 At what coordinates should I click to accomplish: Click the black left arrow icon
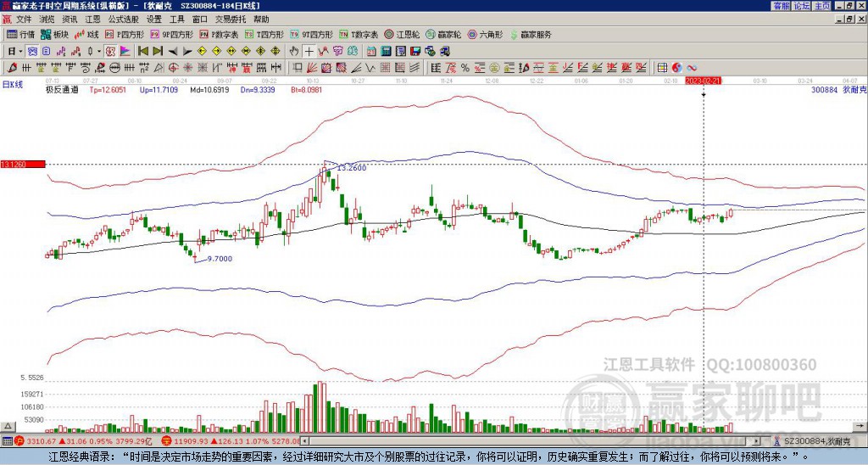[173, 51]
